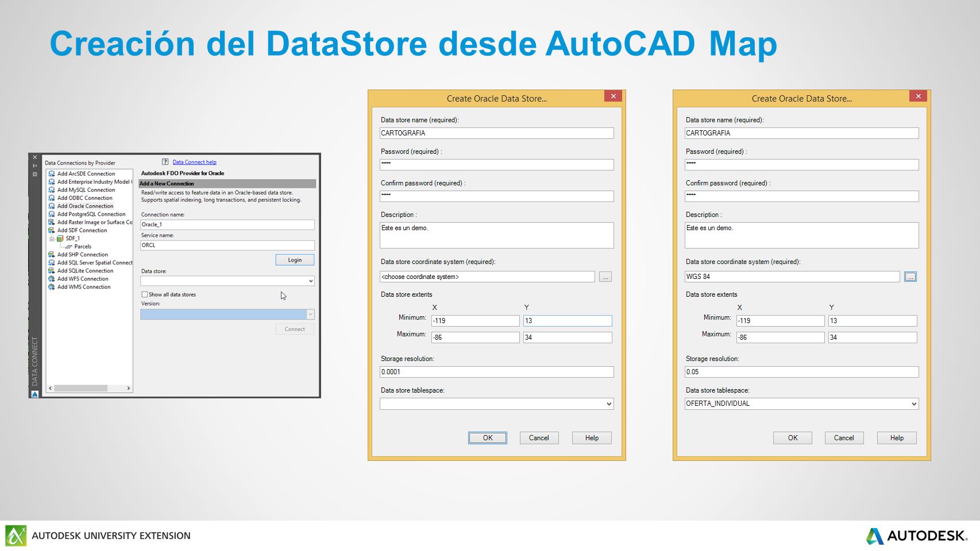The width and height of the screenshot is (980, 551).
Task: Click the Connect button
Action: (x=295, y=329)
